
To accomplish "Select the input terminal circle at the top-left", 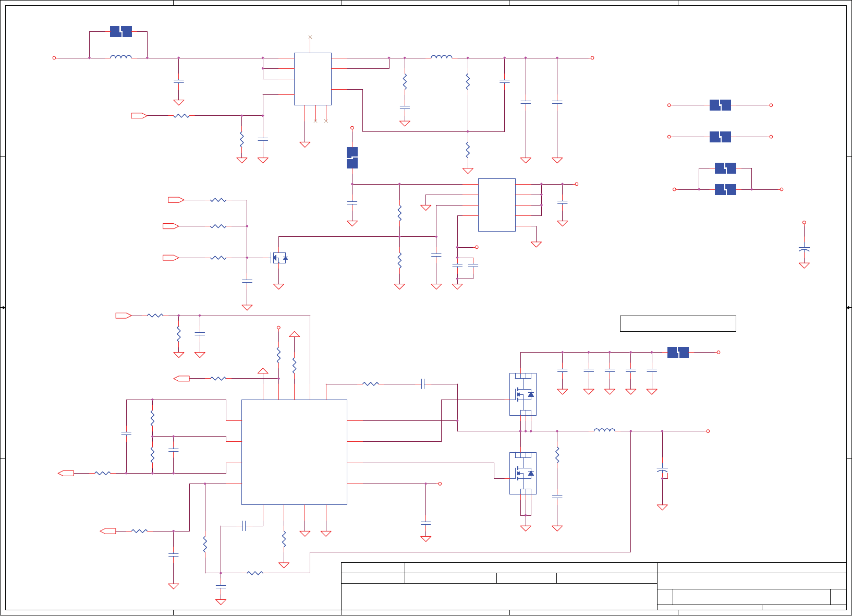I will tap(54, 58).
